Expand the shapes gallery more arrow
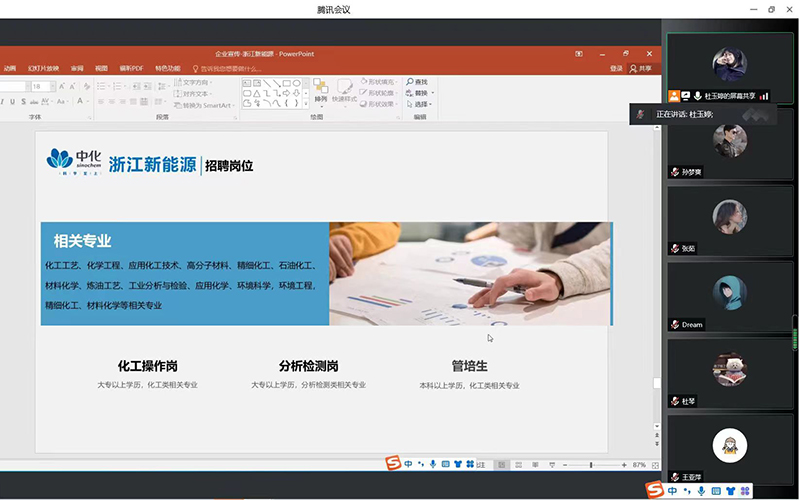 coord(306,104)
